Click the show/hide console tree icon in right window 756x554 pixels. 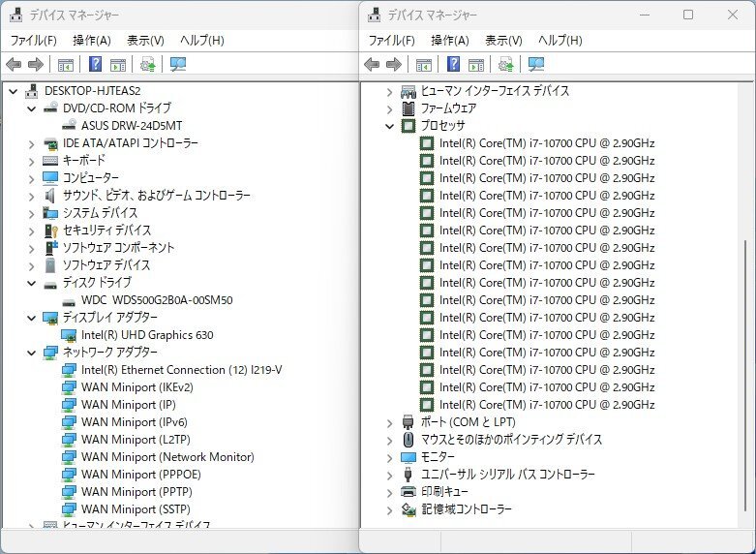tap(423, 65)
